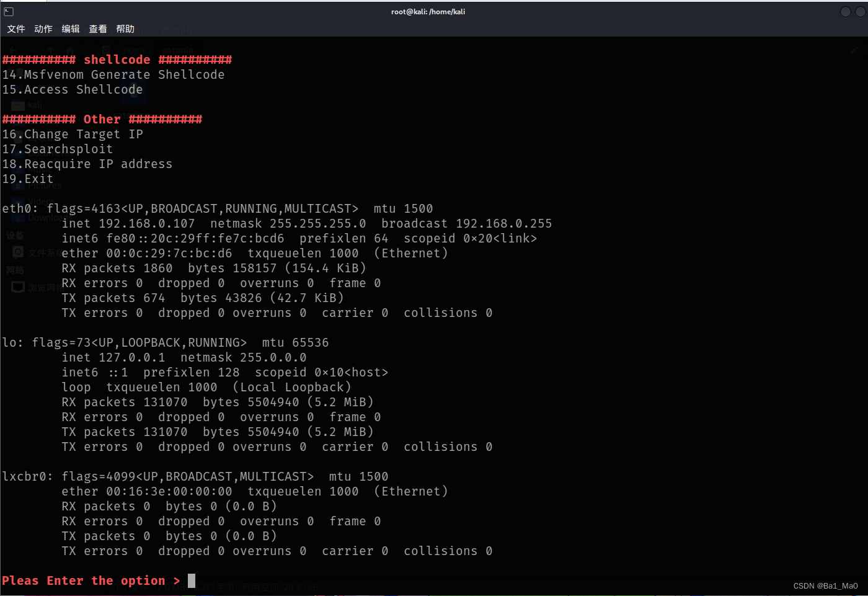Select the line 17.Searchsploit
The width and height of the screenshot is (868, 596).
[58, 149]
